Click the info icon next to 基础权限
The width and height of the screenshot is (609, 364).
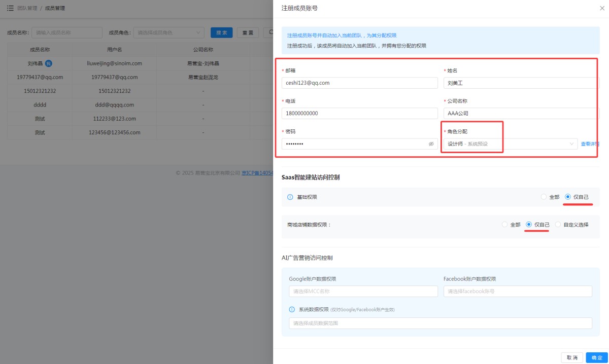pyautogui.click(x=290, y=197)
